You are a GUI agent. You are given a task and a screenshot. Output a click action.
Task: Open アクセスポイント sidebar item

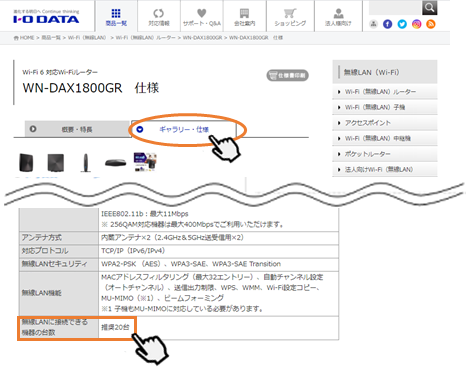(385, 123)
